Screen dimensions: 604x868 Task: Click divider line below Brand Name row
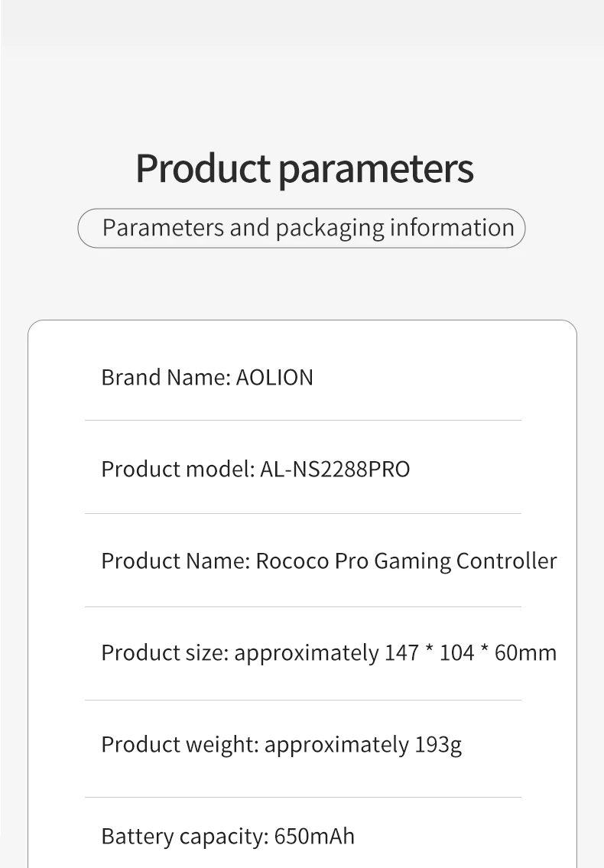point(303,420)
